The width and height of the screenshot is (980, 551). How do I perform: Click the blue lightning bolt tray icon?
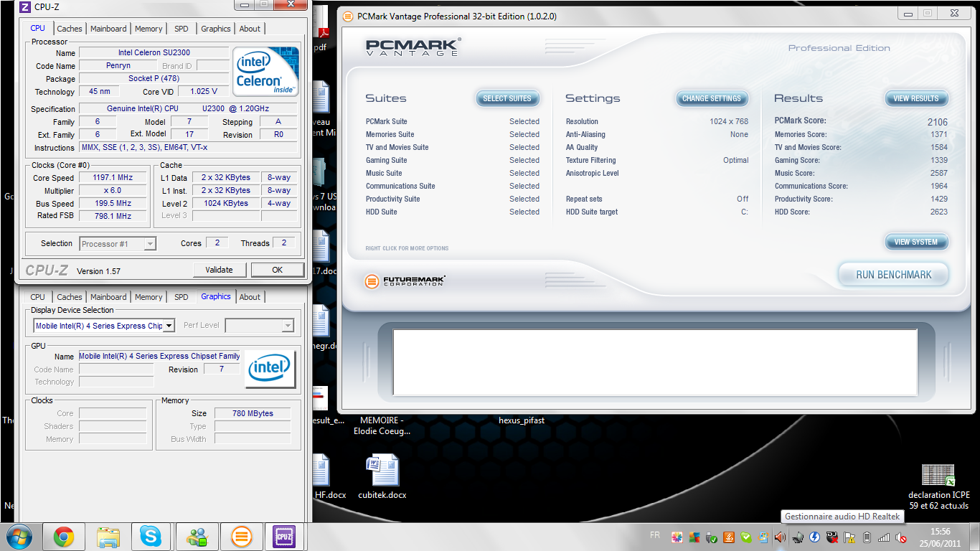click(x=814, y=537)
